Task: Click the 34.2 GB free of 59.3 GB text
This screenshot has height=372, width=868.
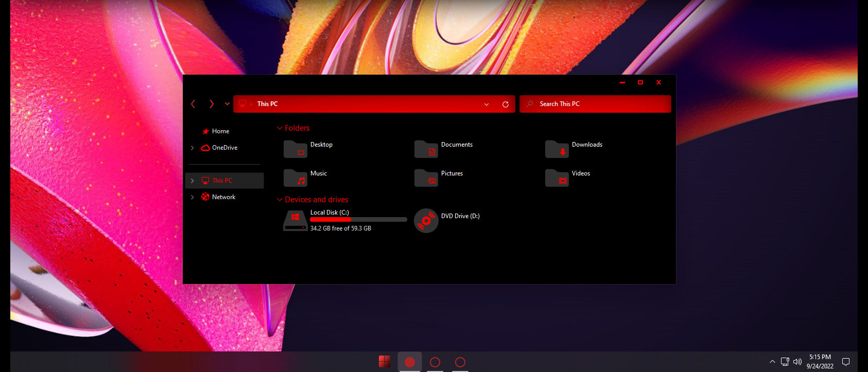Action: pyautogui.click(x=340, y=228)
